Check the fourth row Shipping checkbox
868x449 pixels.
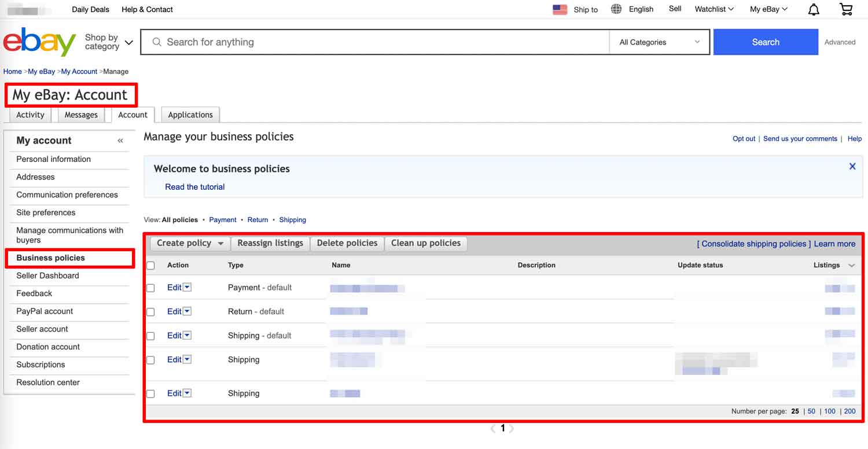pos(151,360)
